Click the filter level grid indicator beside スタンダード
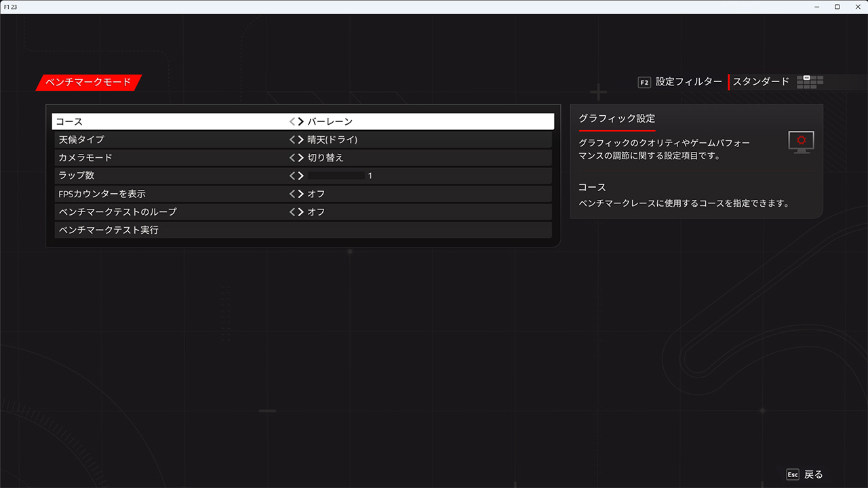This screenshot has width=868, height=488. point(810,81)
